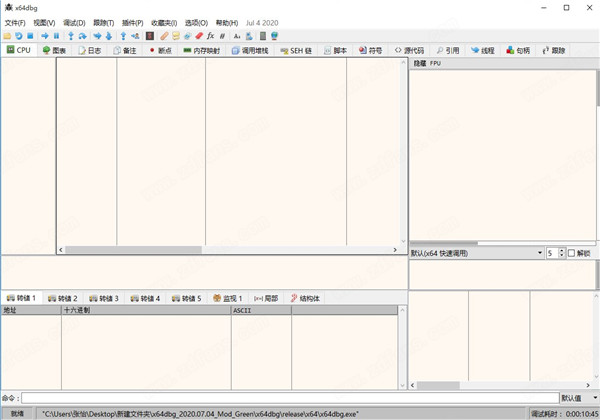Open the Calculator toolbar icon

click(263, 36)
